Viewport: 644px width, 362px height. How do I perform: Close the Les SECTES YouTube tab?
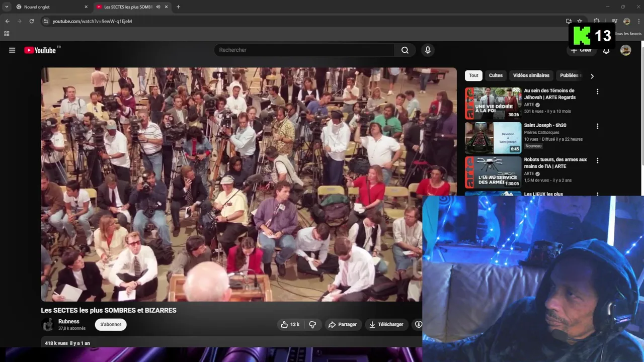167,7
